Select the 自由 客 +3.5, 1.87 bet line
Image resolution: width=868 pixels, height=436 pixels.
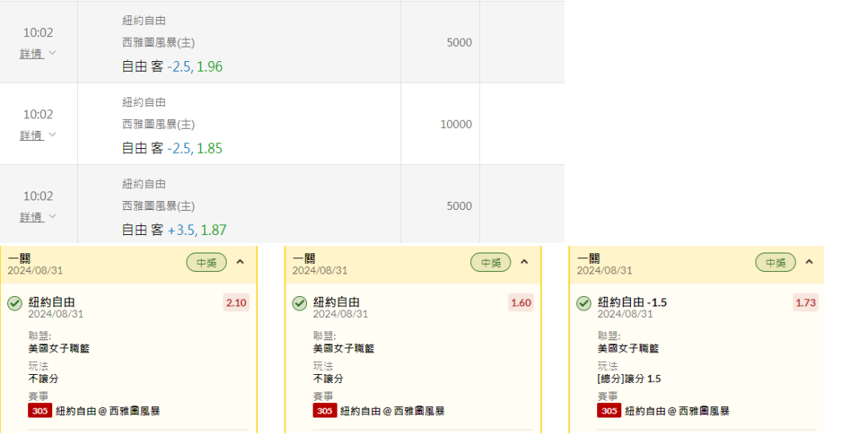point(174,230)
